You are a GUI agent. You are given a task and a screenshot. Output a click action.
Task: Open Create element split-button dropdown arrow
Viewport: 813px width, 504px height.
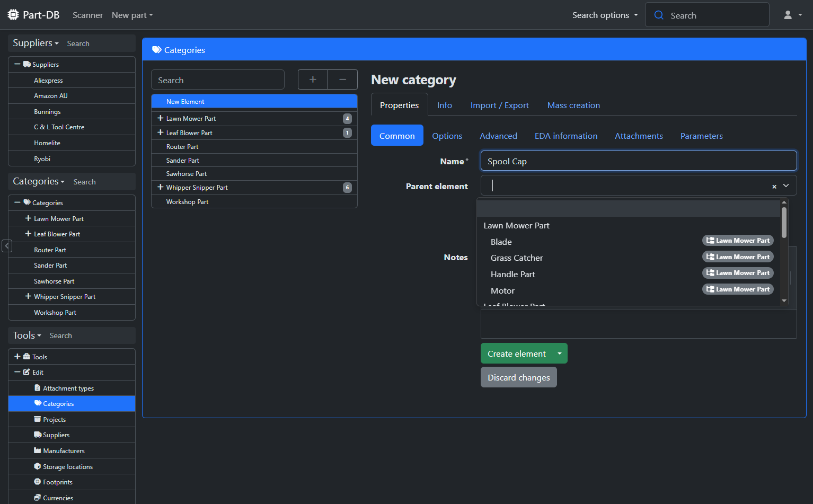point(560,353)
